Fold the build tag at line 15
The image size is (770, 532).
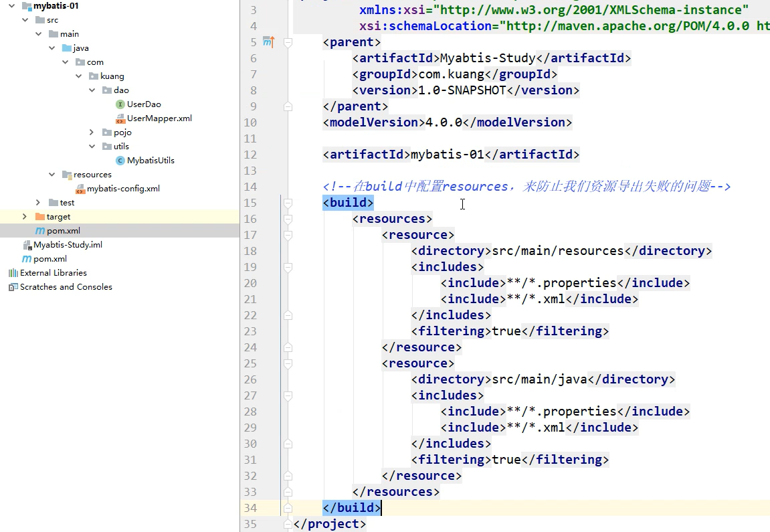click(288, 203)
